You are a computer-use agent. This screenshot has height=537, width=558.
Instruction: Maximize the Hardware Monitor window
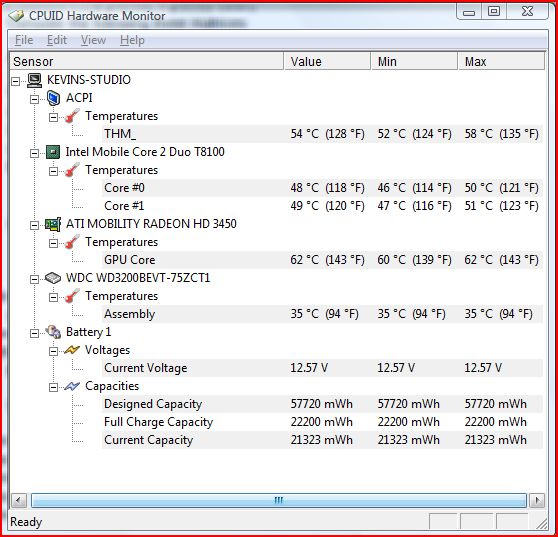494,12
